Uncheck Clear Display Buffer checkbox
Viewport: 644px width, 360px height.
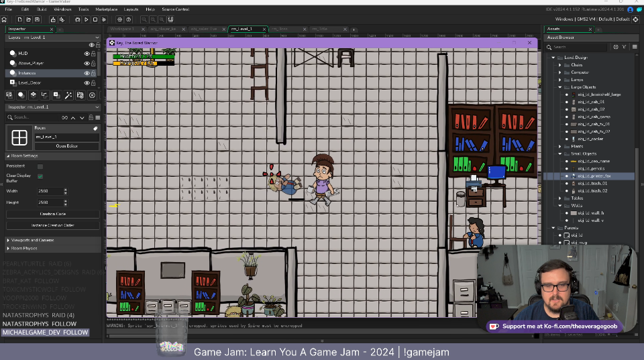[40, 176]
